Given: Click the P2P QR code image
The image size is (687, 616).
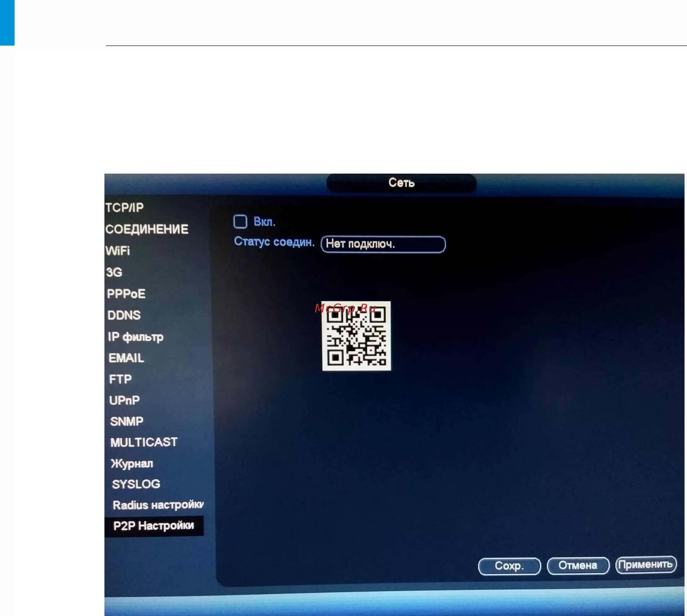Looking at the screenshot, I should [356, 336].
